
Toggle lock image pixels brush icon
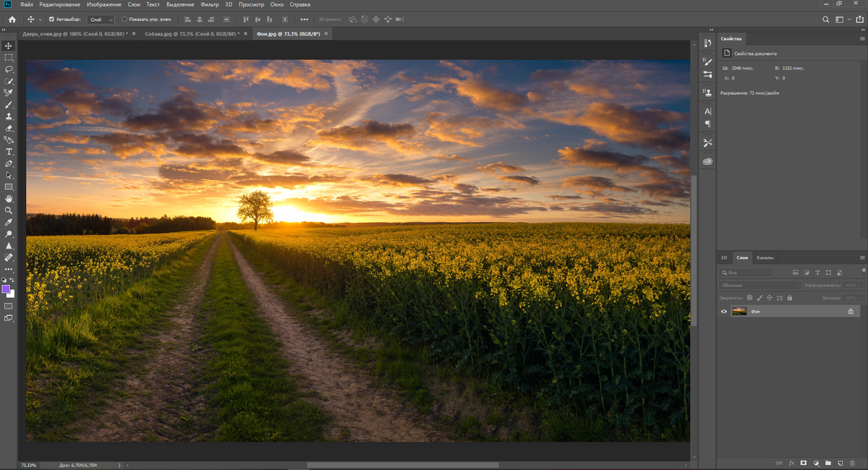point(759,297)
